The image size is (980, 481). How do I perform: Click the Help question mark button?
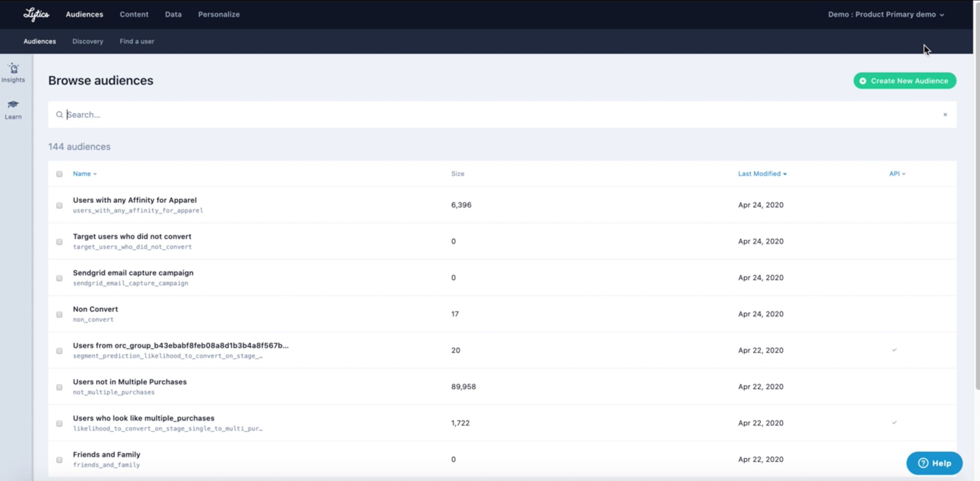click(x=934, y=463)
